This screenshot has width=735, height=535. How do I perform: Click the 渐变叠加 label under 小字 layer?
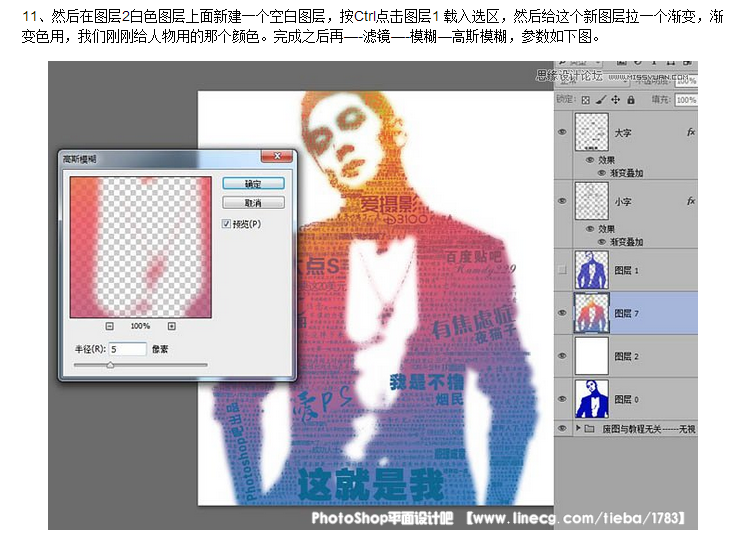pyautogui.click(x=626, y=242)
